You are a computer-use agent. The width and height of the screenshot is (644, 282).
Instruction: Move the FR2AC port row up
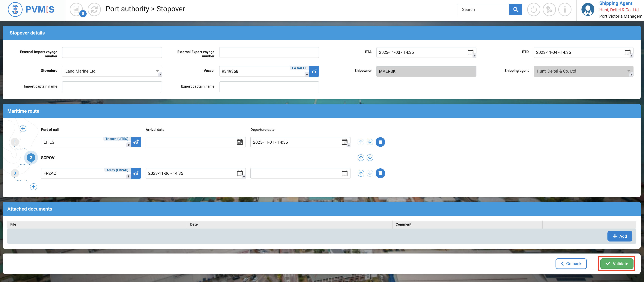(x=360, y=173)
